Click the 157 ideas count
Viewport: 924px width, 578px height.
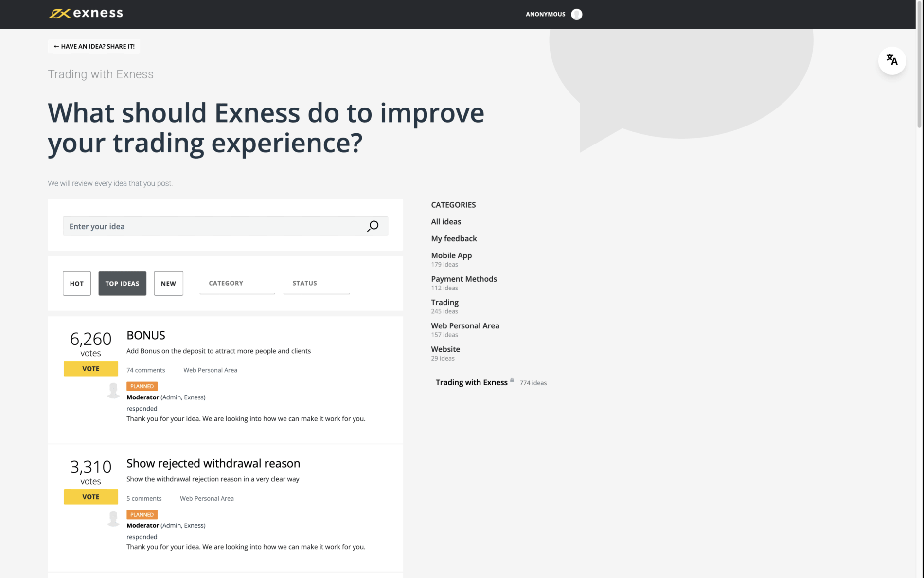pos(444,335)
